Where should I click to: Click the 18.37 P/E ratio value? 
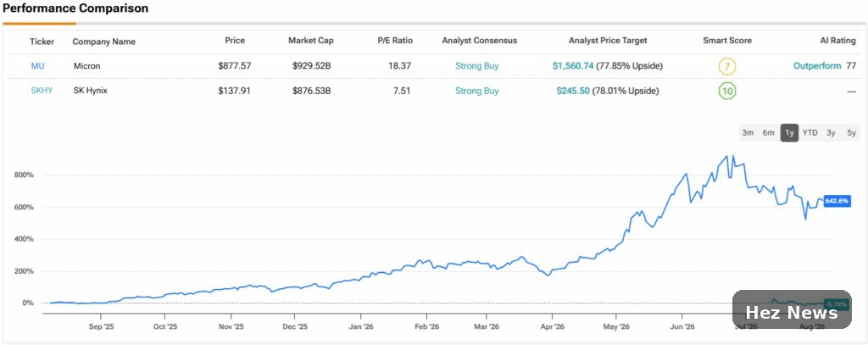click(x=400, y=66)
